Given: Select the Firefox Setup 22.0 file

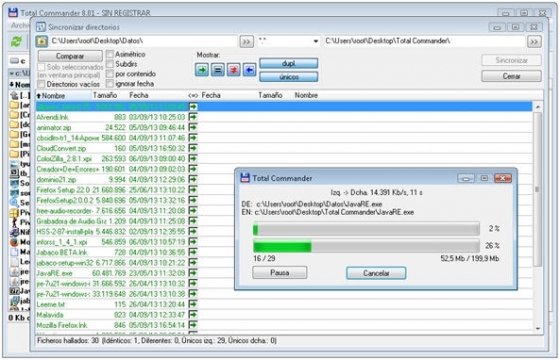Looking at the screenshot, I should pos(64,190).
